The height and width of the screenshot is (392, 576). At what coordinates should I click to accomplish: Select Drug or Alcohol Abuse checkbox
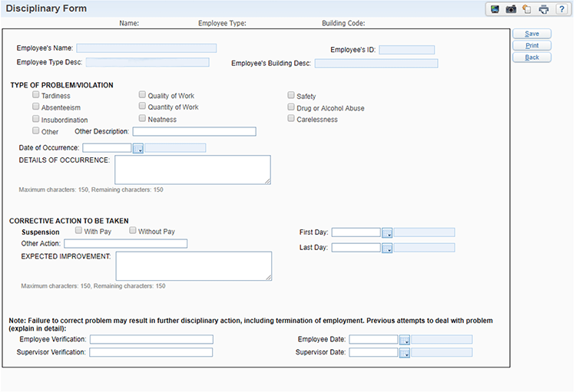[291, 107]
